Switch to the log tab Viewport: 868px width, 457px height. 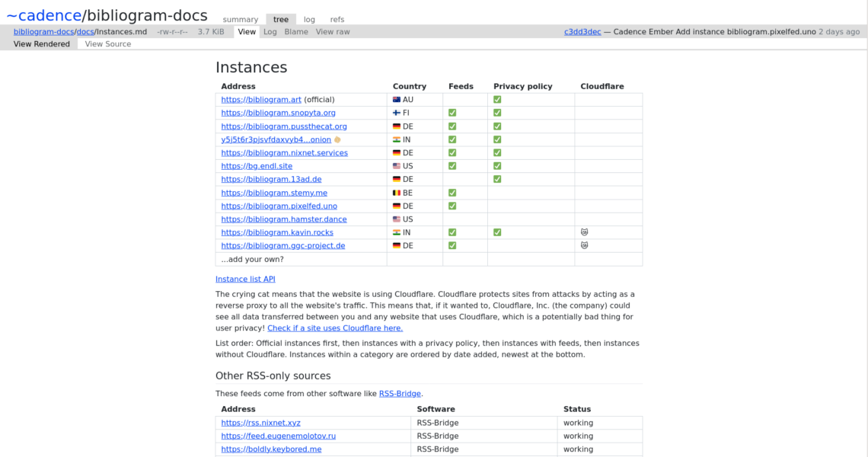pyautogui.click(x=309, y=20)
